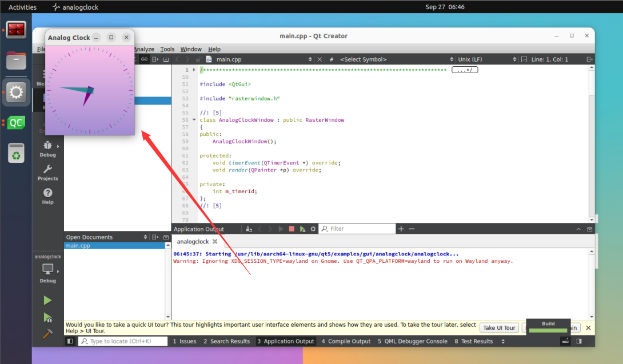Split the Open Documents panel

point(155,237)
